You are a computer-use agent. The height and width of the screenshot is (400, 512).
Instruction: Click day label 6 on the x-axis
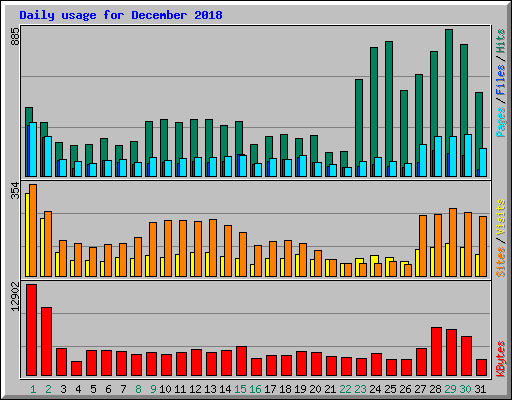108,389
